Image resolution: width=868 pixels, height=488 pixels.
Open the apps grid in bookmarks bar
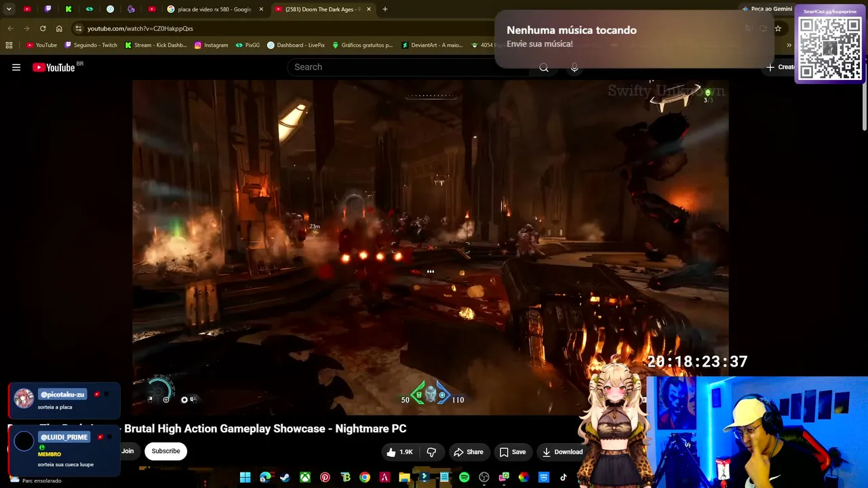coord(9,45)
